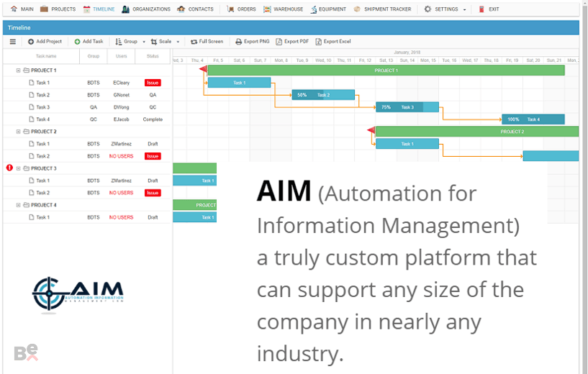This screenshot has height=374, width=588.
Task: Open the Contacts menu item
Action: [195, 9]
